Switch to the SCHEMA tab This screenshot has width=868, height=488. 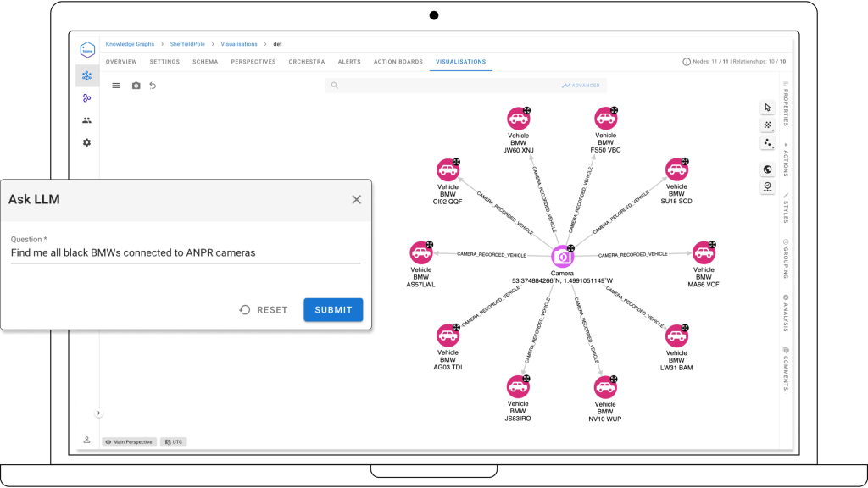point(205,61)
